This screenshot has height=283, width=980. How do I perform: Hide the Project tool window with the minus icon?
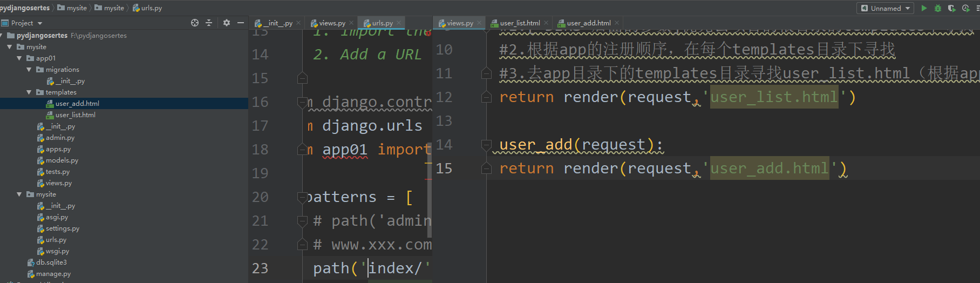tap(241, 23)
